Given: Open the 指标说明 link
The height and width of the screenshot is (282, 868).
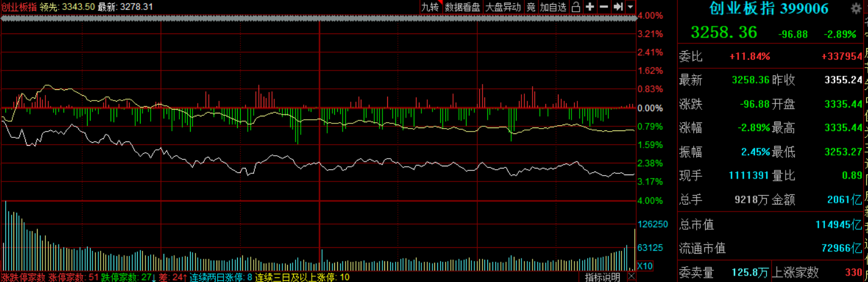Looking at the screenshot, I should (602, 277).
